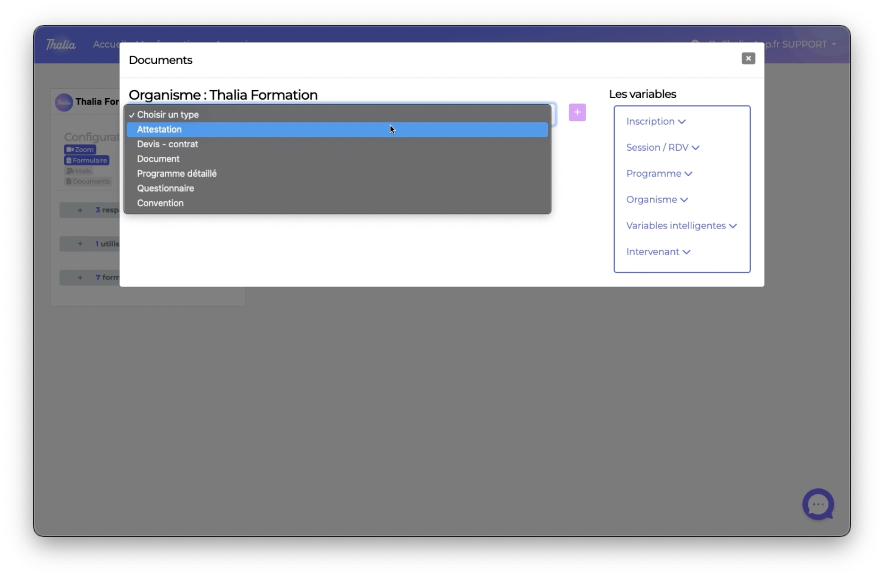Select Programme détaillé option
The image size is (884, 578).
click(x=177, y=174)
